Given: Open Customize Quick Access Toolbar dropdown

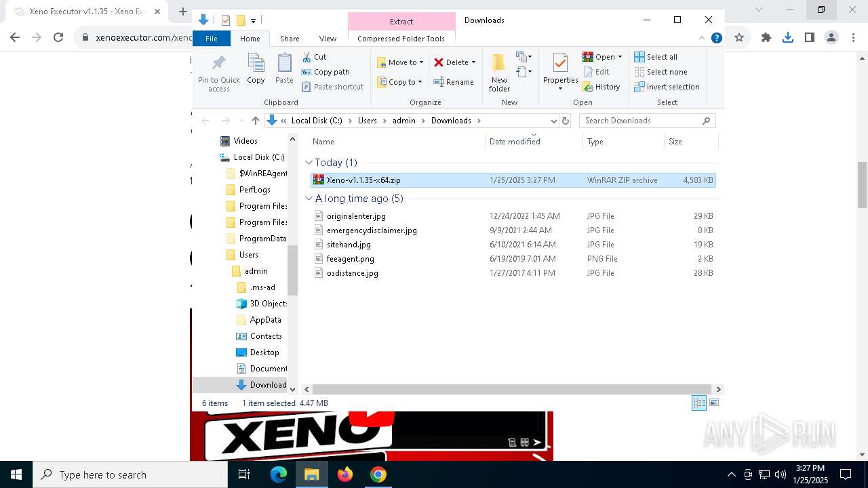Looking at the screenshot, I should [x=253, y=20].
